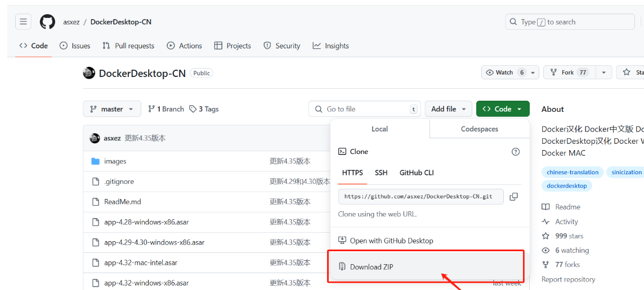644x290 pixels.
Task: Click the Clone help question mark icon
Action: tap(516, 152)
